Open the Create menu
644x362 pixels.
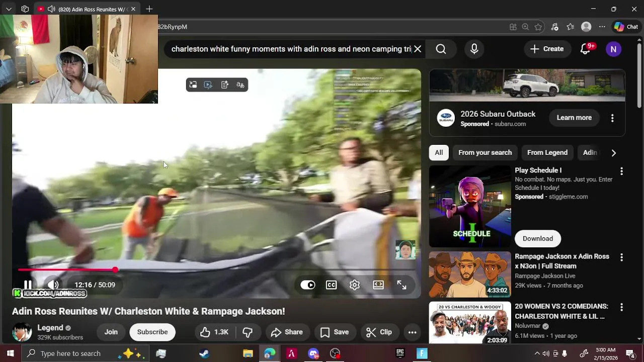(x=547, y=49)
